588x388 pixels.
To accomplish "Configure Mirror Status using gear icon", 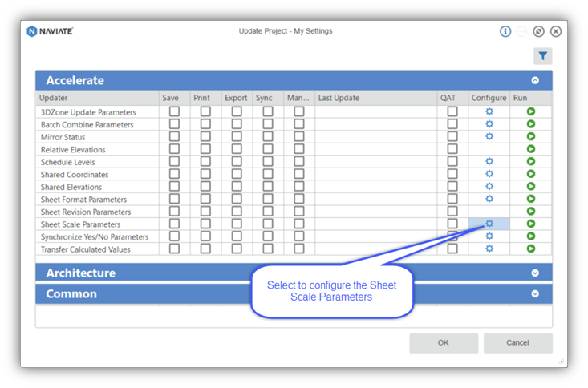I will pos(489,136).
